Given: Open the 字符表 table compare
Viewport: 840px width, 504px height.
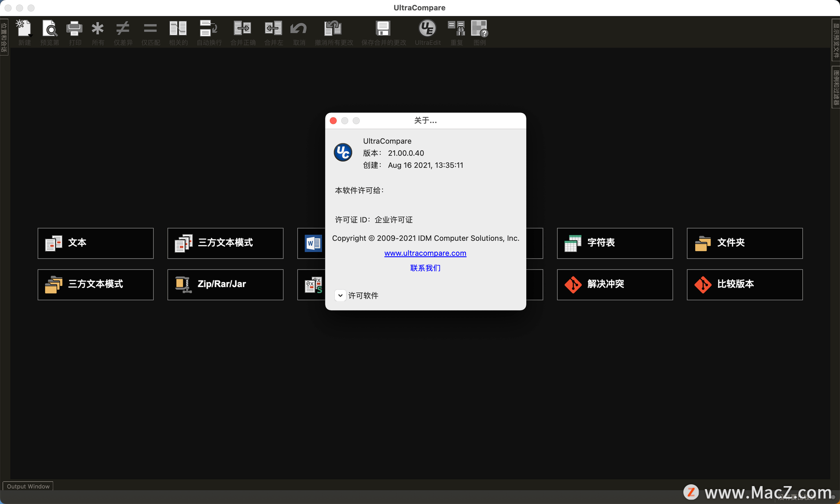Looking at the screenshot, I should [615, 243].
